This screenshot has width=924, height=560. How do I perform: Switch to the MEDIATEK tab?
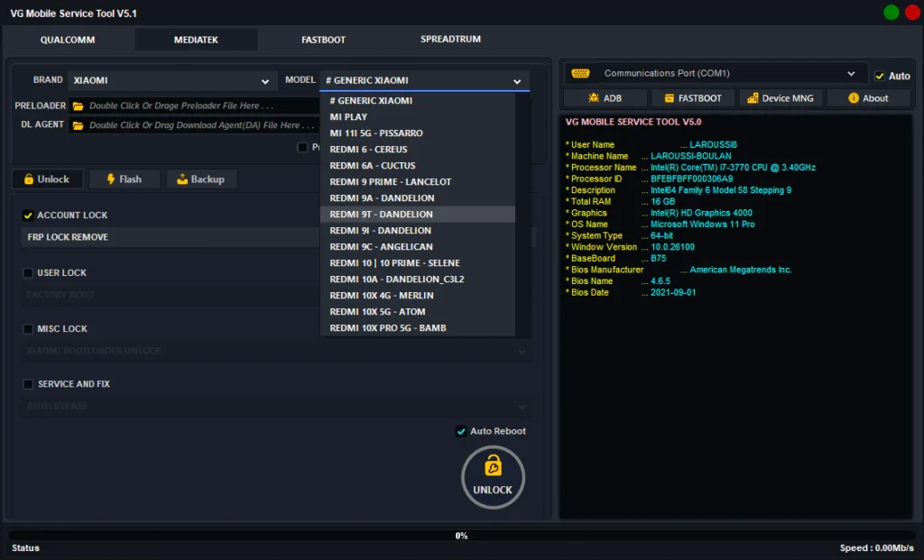pos(196,40)
